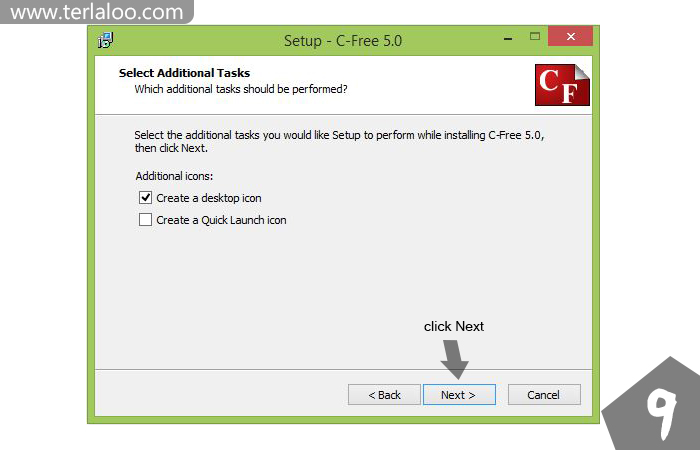Open the www.terlaloo.com watermark link
700x450 pixels.
point(96,12)
